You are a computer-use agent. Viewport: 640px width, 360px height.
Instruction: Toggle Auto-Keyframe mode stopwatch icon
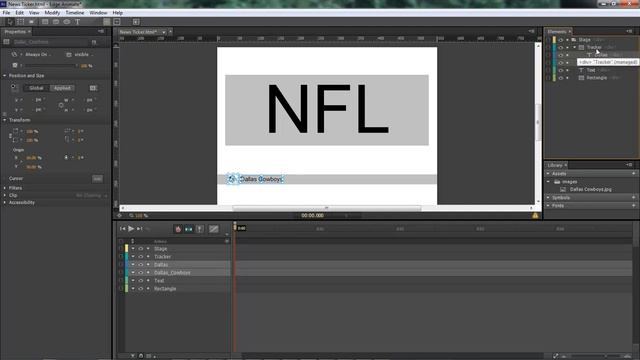tap(178, 229)
